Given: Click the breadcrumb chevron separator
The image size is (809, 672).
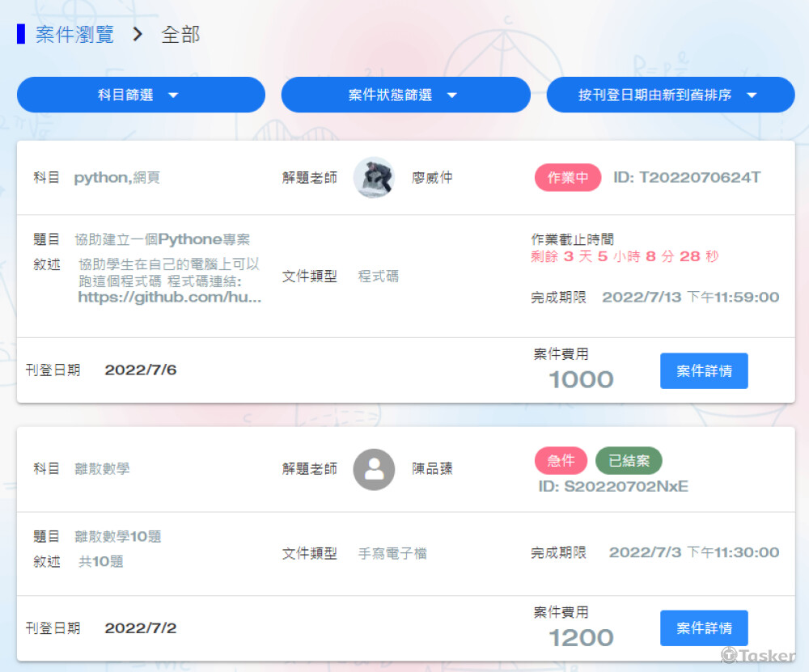Looking at the screenshot, I should pyautogui.click(x=138, y=35).
